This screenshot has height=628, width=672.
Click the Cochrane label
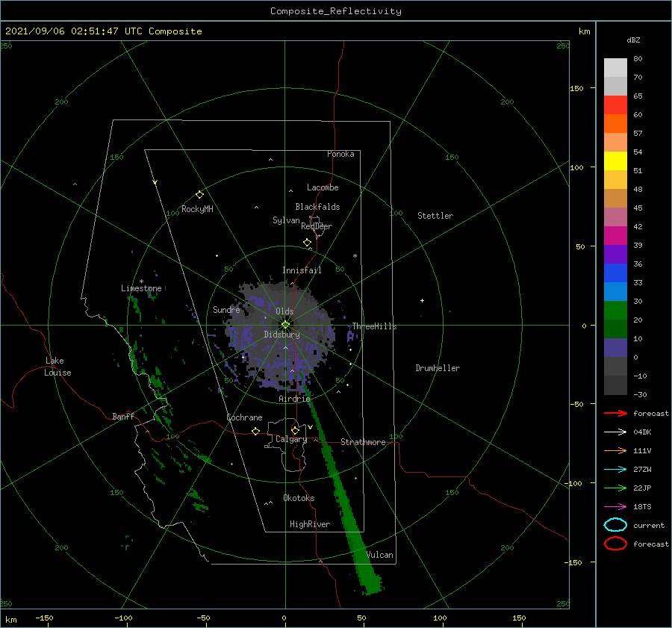tap(244, 417)
